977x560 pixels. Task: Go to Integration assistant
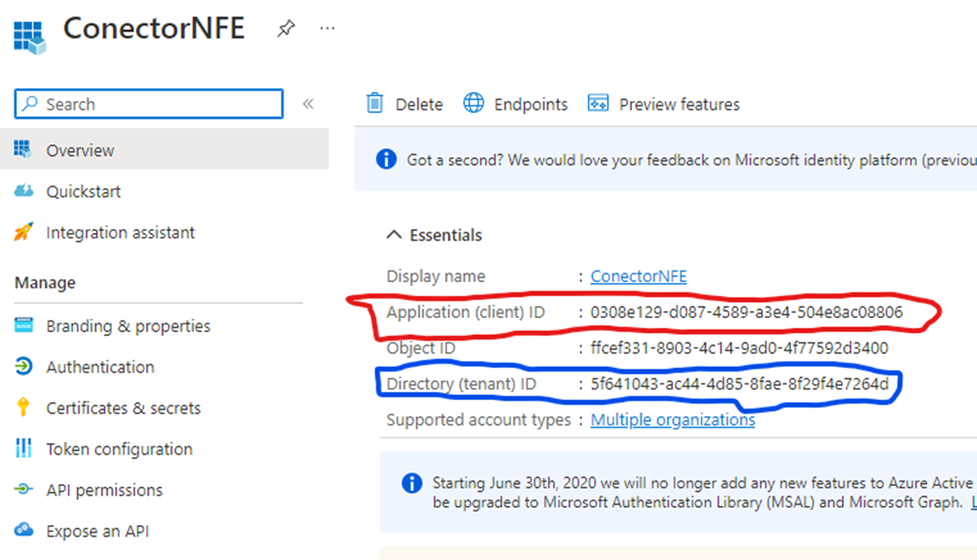click(121, 232)
